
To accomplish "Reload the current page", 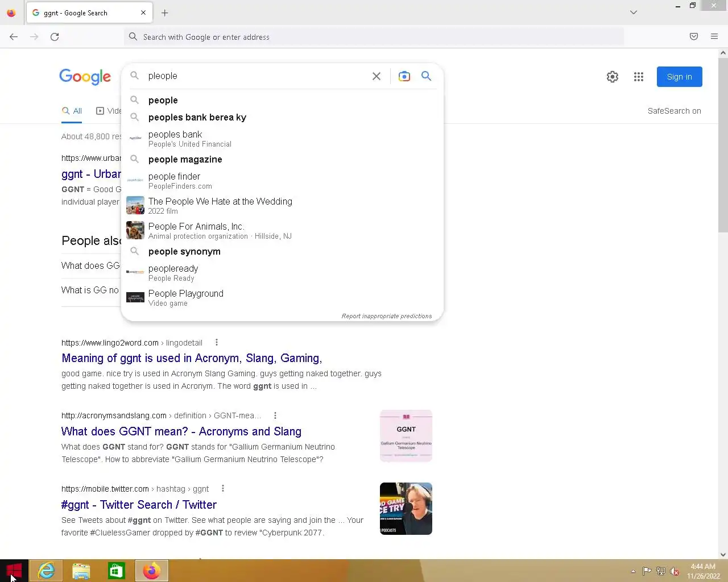I will pos(55,37).
